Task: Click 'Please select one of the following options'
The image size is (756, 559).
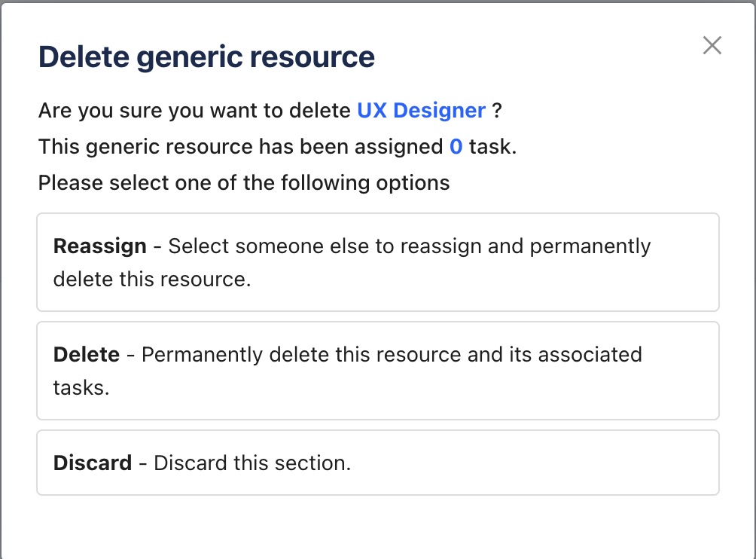Action: [244, 182]
